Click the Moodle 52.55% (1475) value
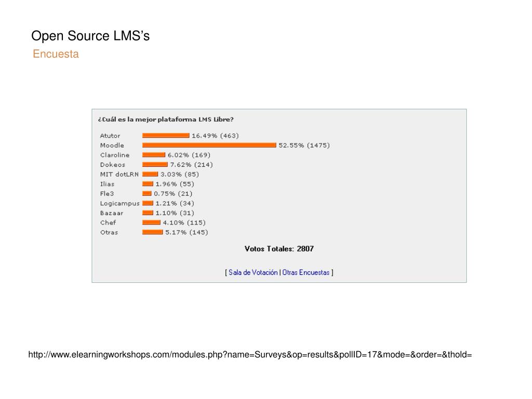 304,145
